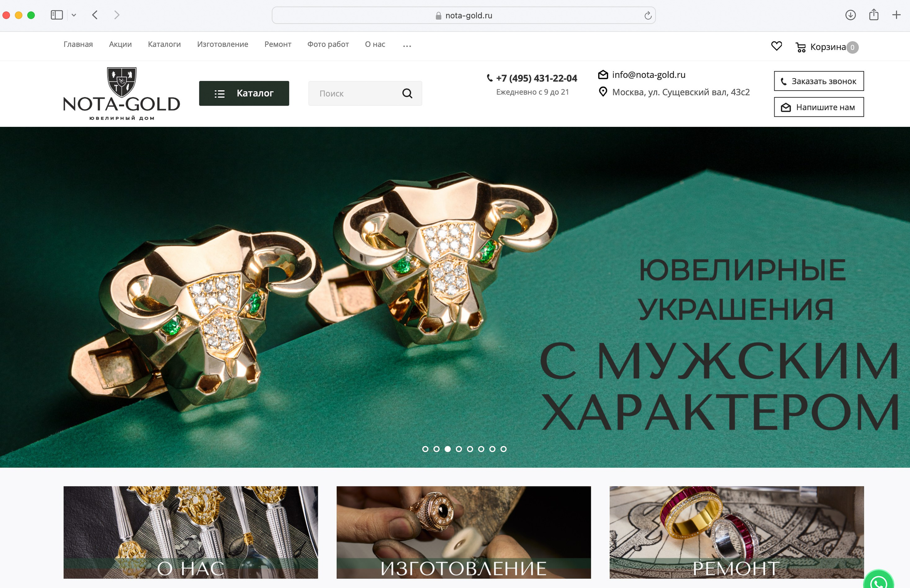Expand hidden menu items via ellipsis
Screen dimensions: 910x588
407,45
